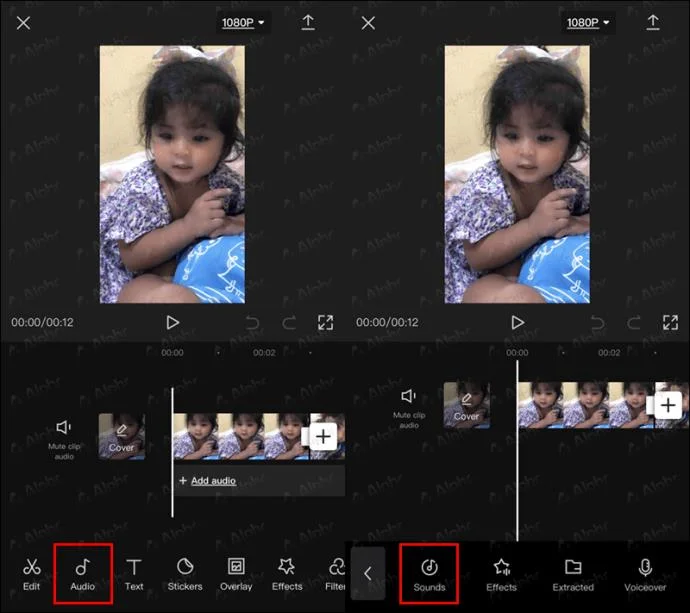Viewport: 690px width, 613px height.
Task: Select the Text tool icon
Action: click(134, 574)
